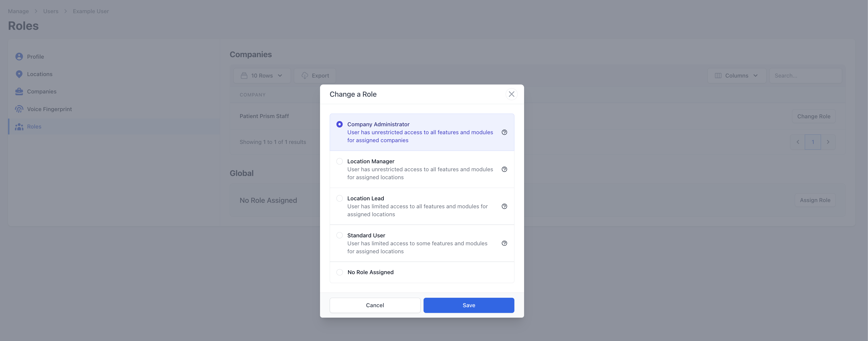Screen dimensions: 868x341
Task: Open help icon for Standard User role
Action: (504, 243)
